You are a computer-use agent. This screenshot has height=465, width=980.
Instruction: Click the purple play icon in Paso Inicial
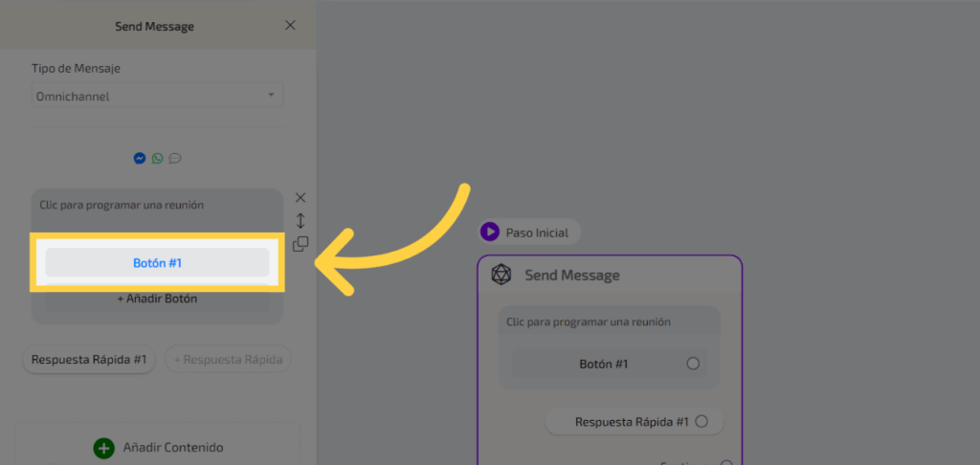pos(490,232)
